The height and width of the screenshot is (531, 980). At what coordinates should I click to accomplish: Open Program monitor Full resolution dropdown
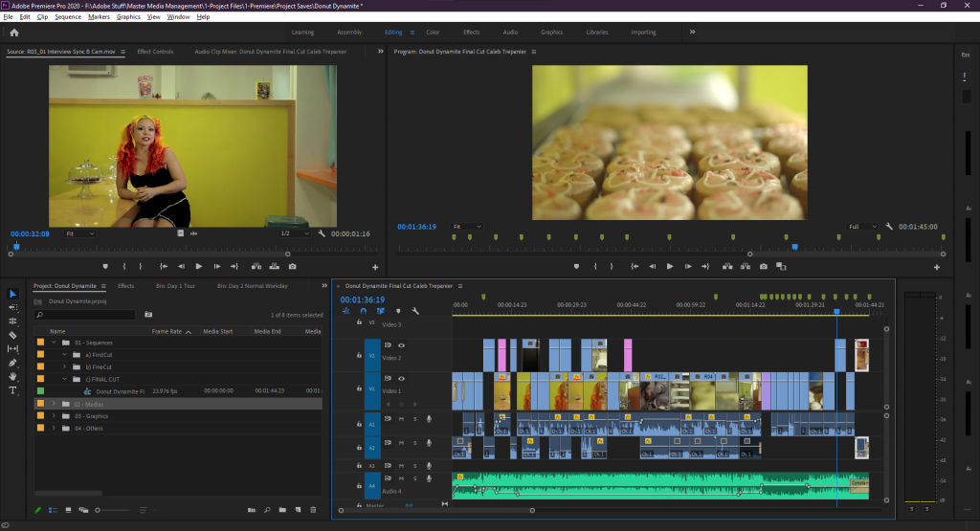point(864,227)
